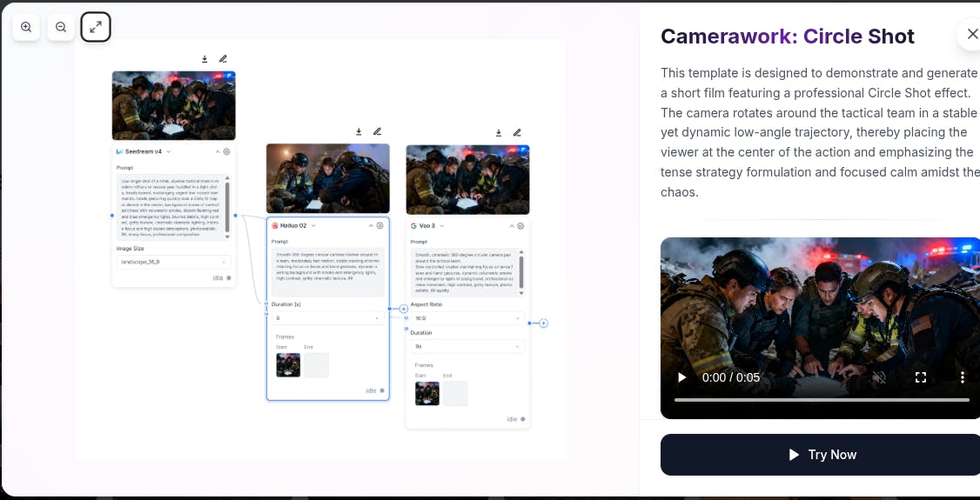Image resolution: width=980 pixels, height=500 pixels.
Task: Open Veo 3 Aspect Ratio dropdown
Action: click(x=467, y=318)
